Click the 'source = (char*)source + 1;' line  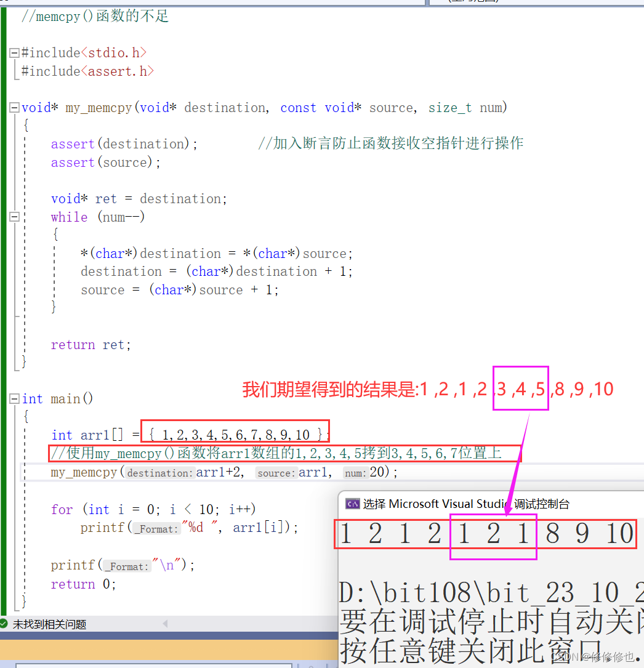tap(179, 290)
